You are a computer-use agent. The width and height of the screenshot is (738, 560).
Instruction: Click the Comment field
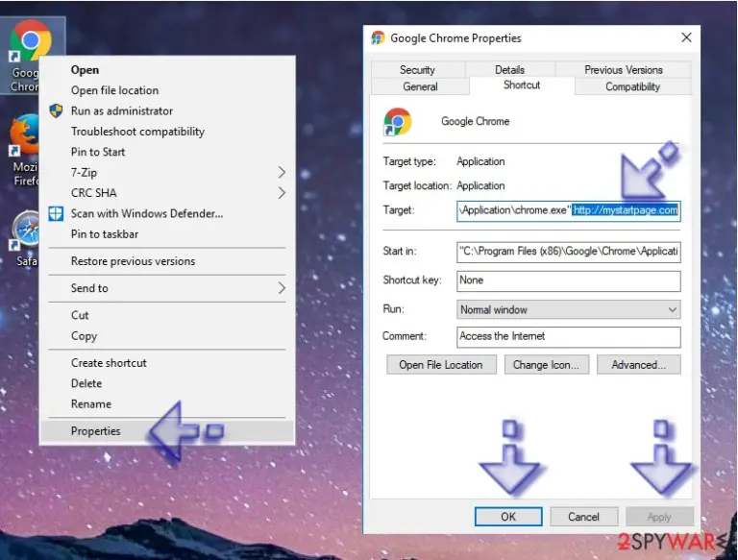[x=569, y=336]
